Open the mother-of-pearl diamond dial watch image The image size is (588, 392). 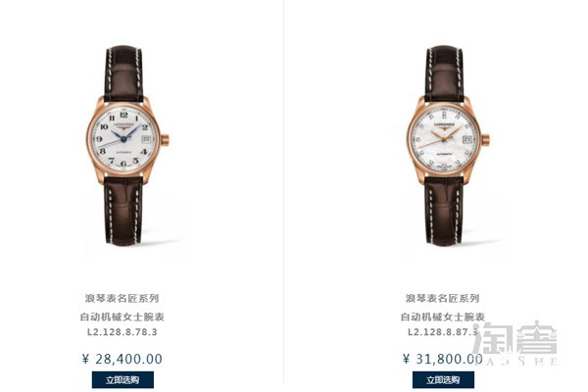coord(447,146)
